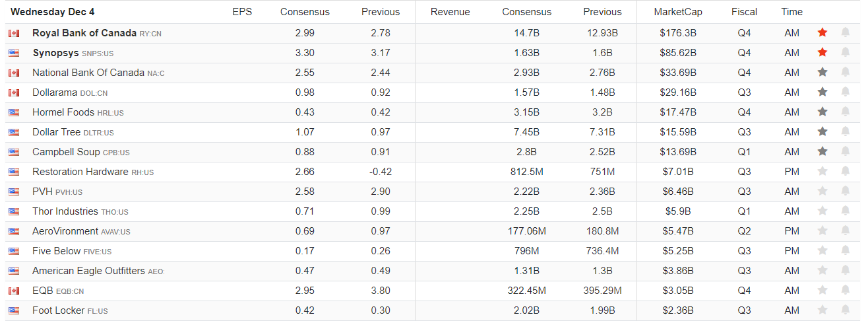Open Restoration Hardware RH:US link

tap(93, 172)
